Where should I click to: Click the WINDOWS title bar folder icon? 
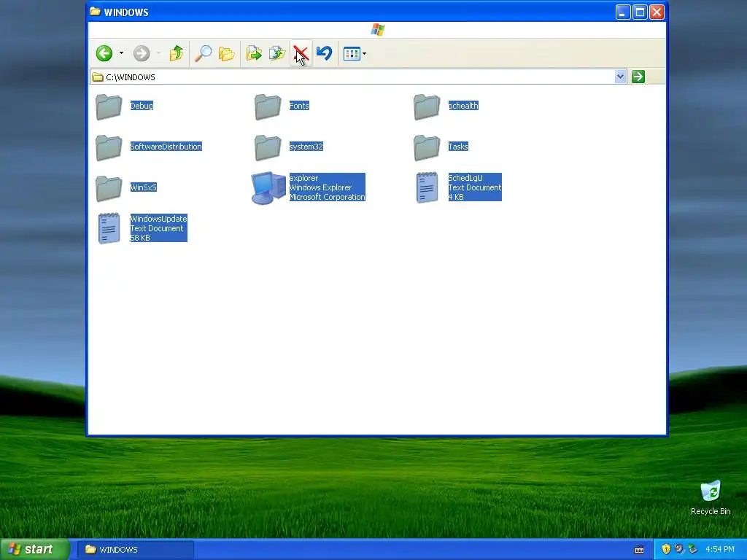96,12
